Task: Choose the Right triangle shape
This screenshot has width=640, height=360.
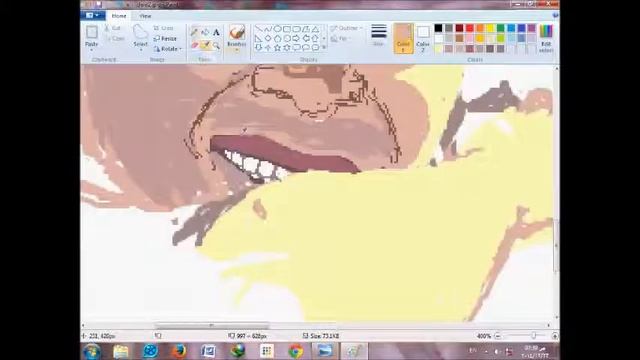Action: click(x=258, y=38)
